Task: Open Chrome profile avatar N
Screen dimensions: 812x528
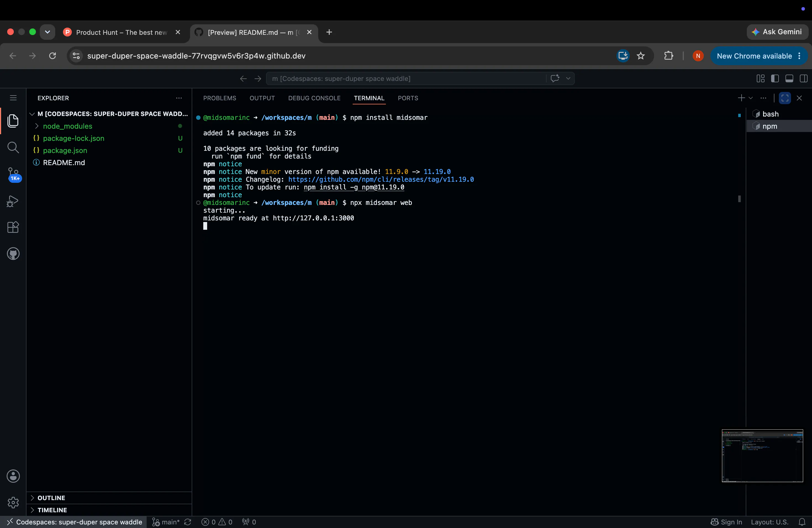Action: point(698,56)
